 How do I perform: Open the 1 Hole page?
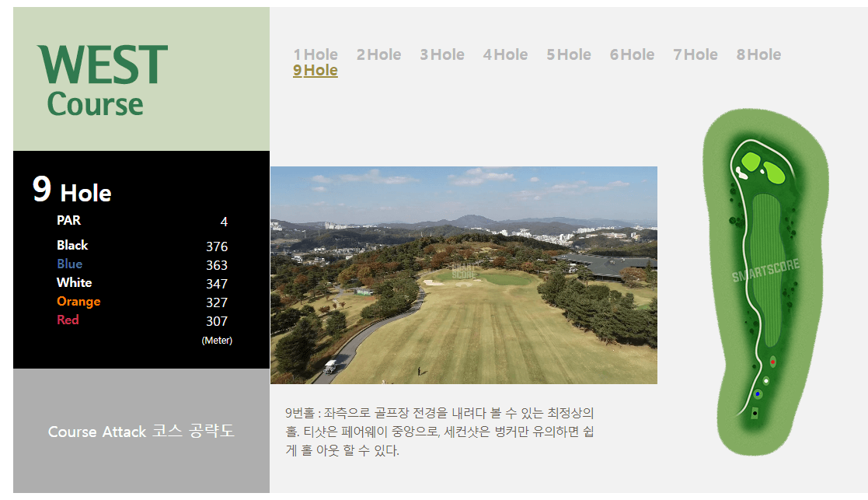point(315,54)
